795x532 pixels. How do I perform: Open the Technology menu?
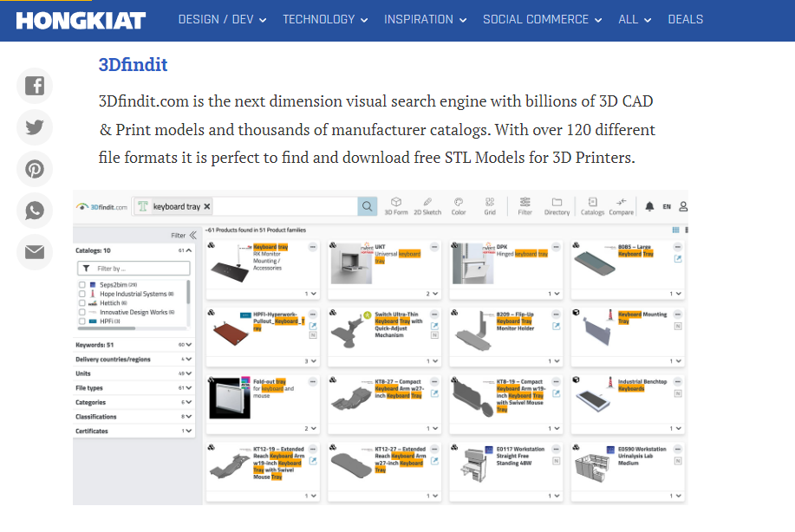coord(325,20)
